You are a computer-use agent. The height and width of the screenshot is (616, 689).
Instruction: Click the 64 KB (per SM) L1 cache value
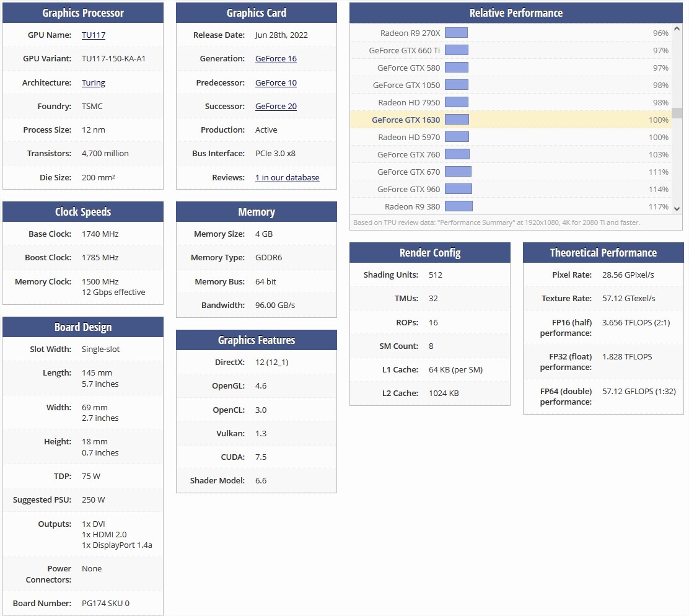click(455, 369)
